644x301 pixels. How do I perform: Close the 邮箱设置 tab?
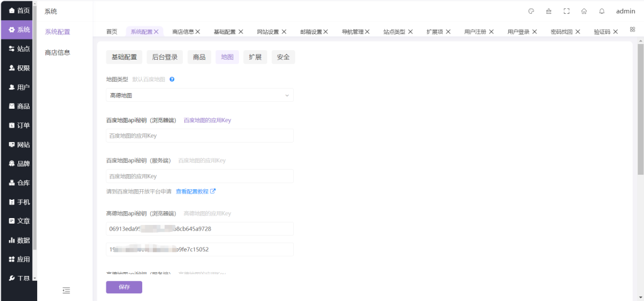[x=325, y=31]
